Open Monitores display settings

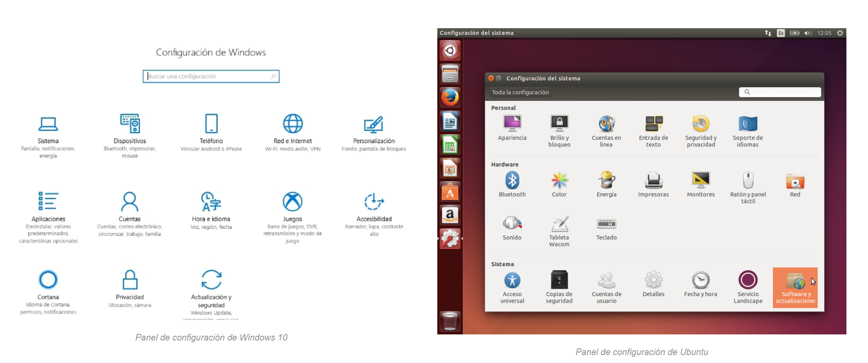[x=700, y=181]
